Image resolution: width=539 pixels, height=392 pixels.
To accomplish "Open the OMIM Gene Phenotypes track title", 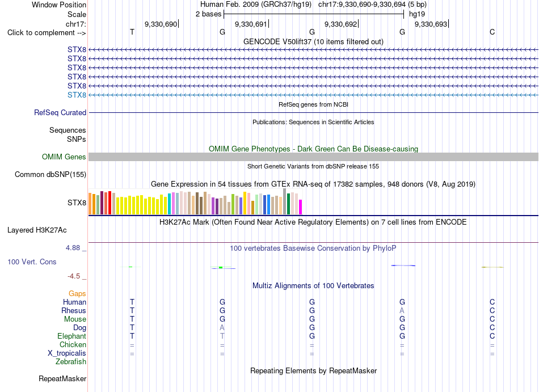I will [313, 149].
